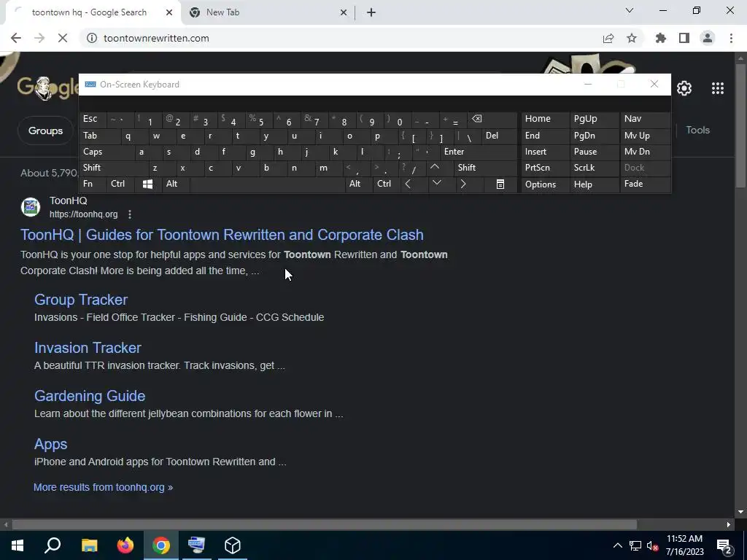Viewport: 747px width, 560px height.
Task: Toggle the Fn key on the keyboard
Action: coord(93,184)
